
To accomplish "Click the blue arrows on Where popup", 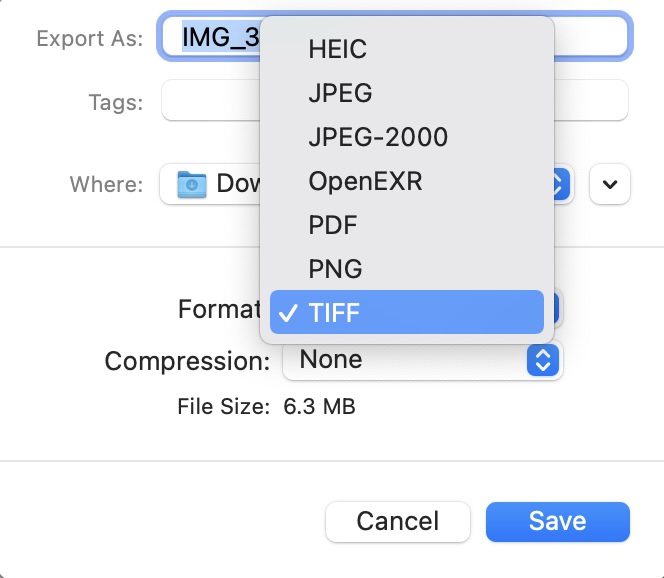I will pos(562,184).
